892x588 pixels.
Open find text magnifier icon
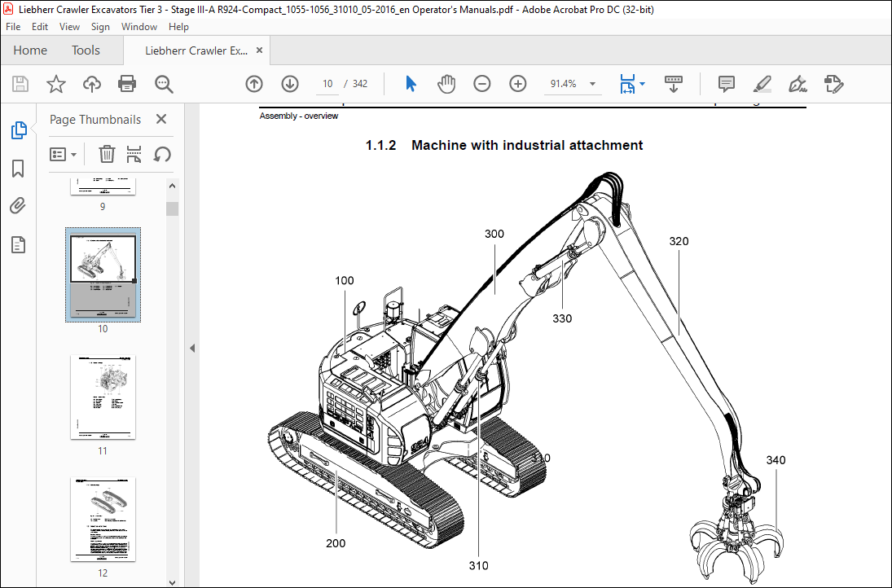click(x=164, y=84)
